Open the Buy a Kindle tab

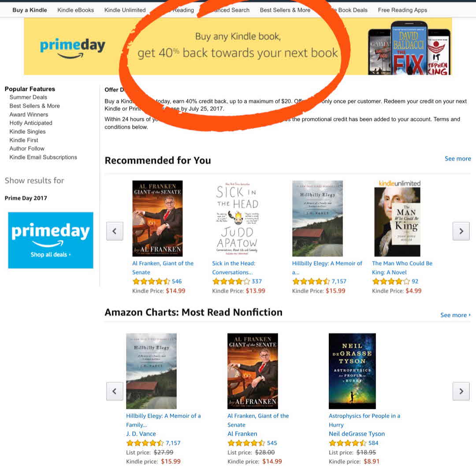pos(30,10)
